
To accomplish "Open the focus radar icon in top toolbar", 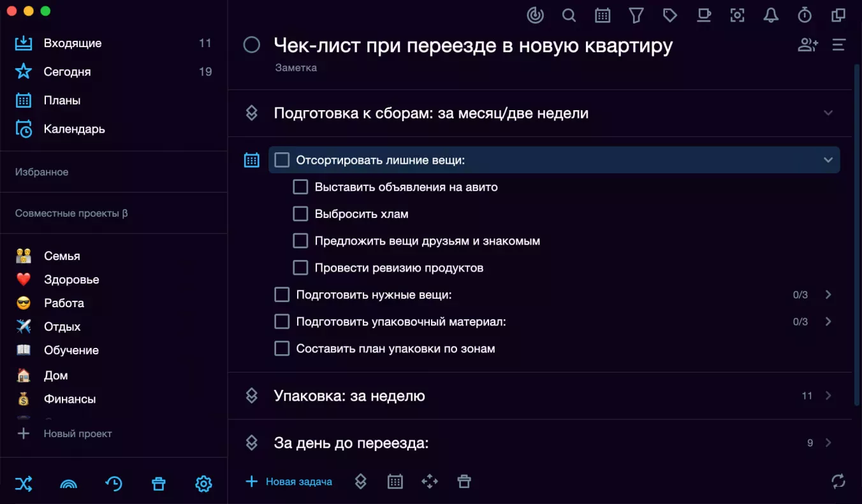I will click(536, 15).
